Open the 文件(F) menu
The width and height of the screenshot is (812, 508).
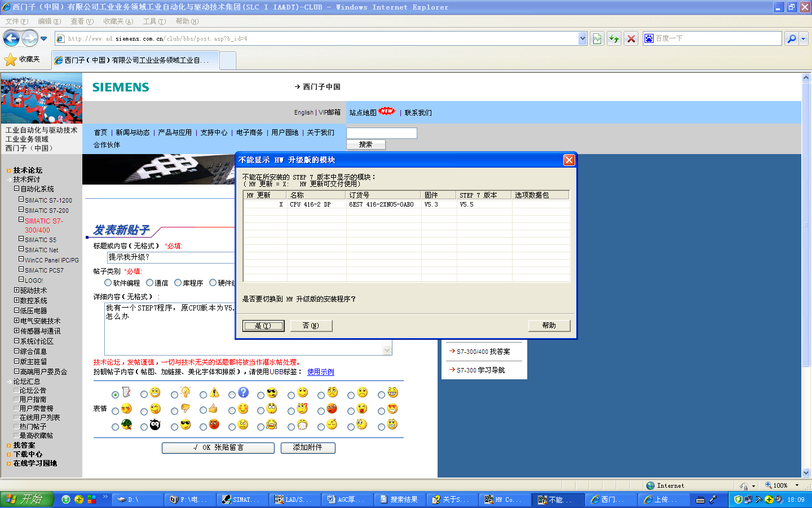pyautogui.click(x=17, y=21)
